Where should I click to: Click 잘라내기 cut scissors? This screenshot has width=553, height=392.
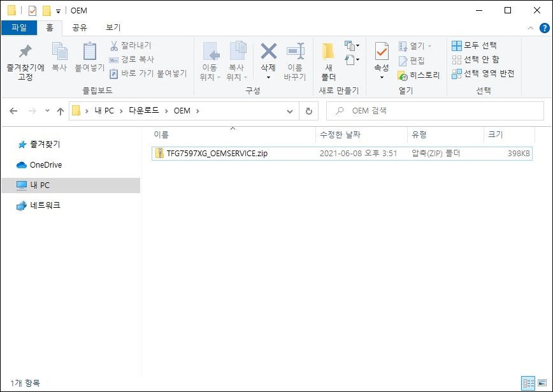[131, 45]
